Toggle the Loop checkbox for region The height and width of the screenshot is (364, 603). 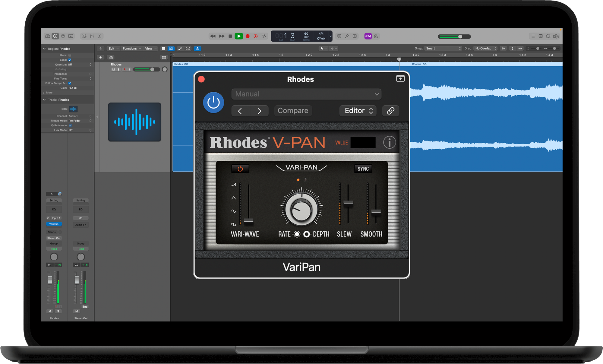70,60
